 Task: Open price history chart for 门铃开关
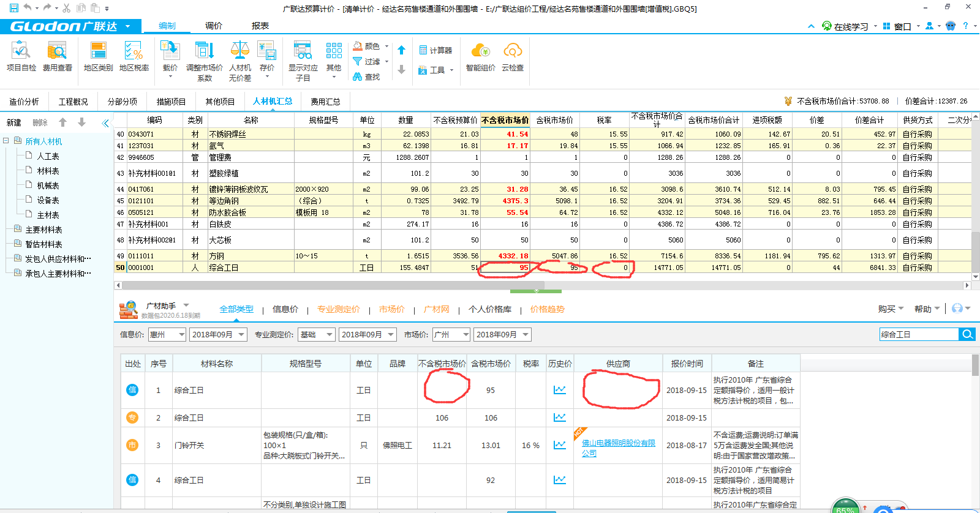[559, 445]
